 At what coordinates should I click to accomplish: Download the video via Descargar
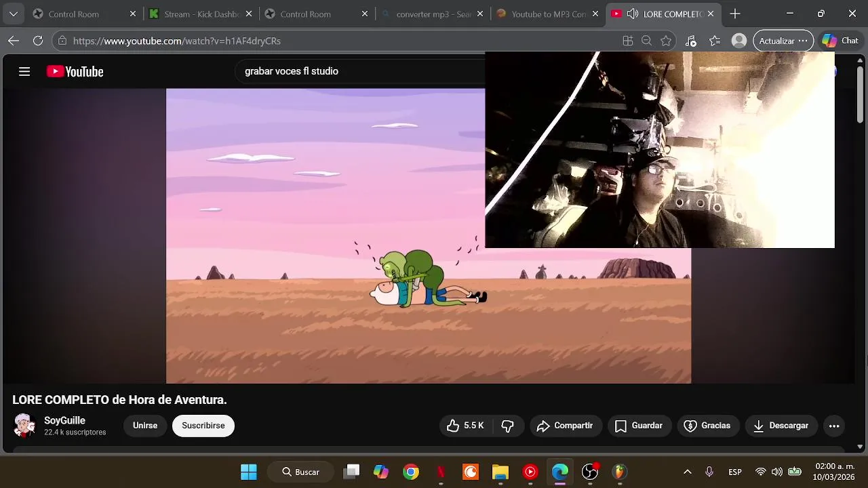(781, 426)
